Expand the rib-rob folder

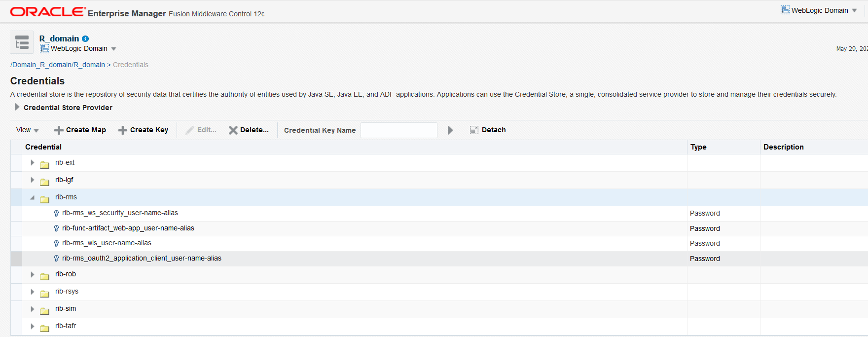click(x=33, y=274)
